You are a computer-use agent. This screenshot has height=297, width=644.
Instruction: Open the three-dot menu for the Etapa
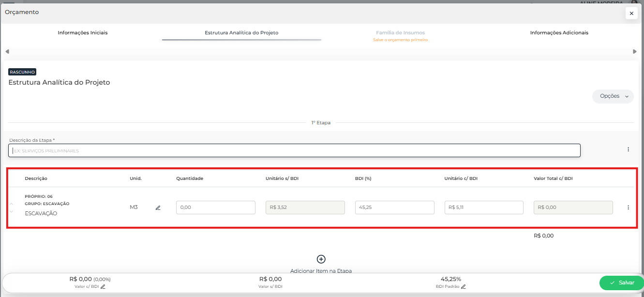click(x=628, y=149)
